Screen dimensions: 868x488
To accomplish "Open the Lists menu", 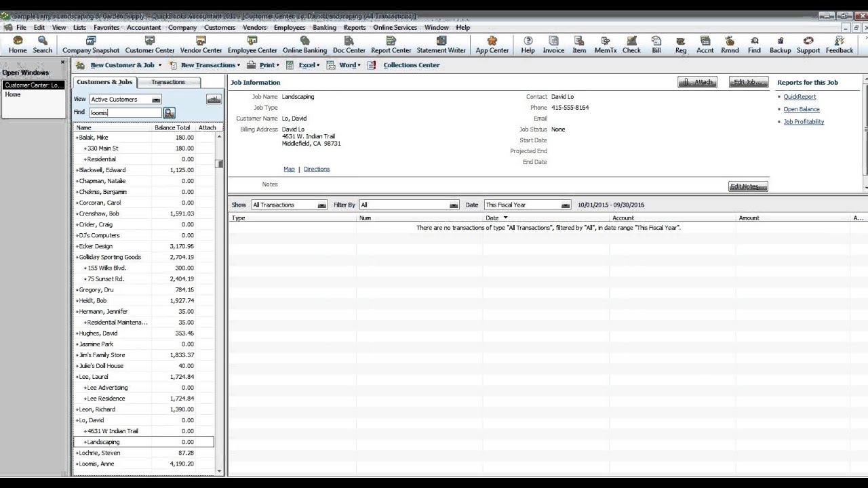I will (79, 28).
